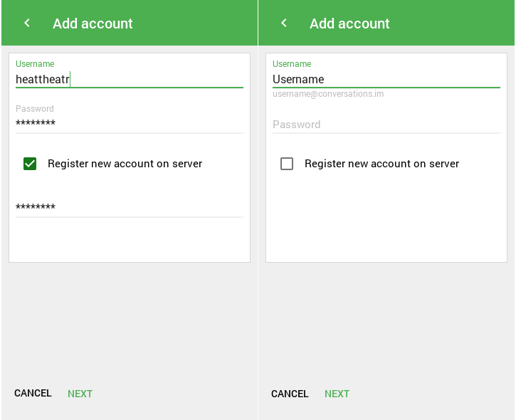
Task: Click the confirm password field below the checked box
Action: click(128, 207)
